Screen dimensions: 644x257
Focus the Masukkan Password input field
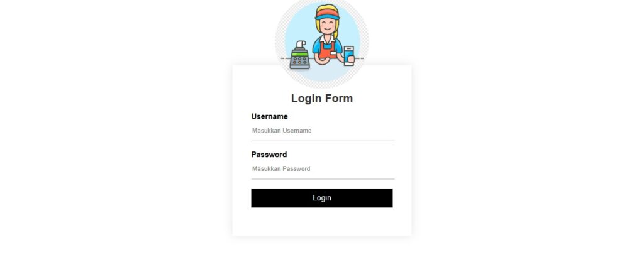coord(323,169)
